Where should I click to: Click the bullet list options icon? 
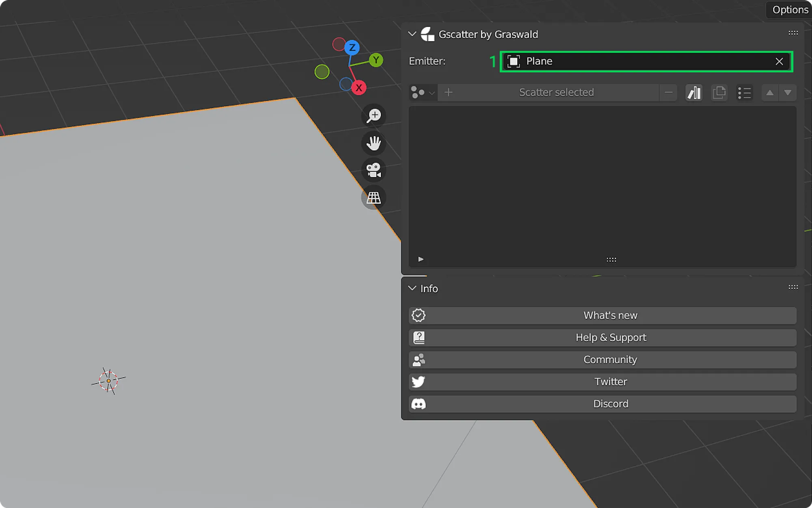pos(744,93)
